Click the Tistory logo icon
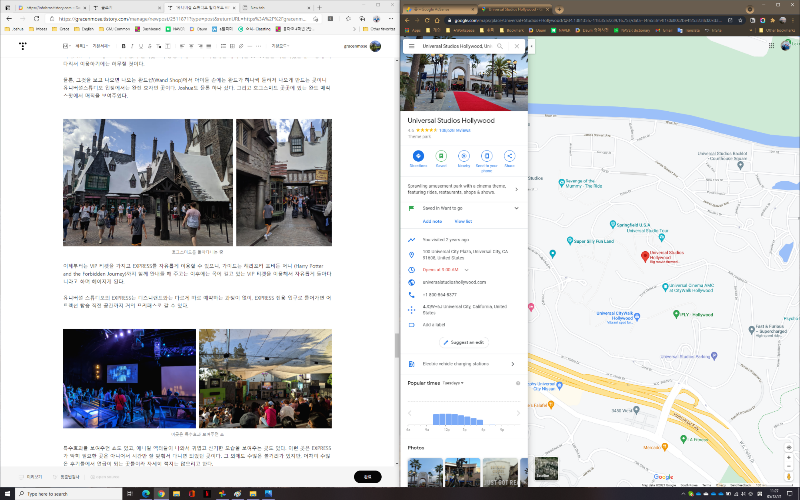800x500 pixels. pos(22,46)
